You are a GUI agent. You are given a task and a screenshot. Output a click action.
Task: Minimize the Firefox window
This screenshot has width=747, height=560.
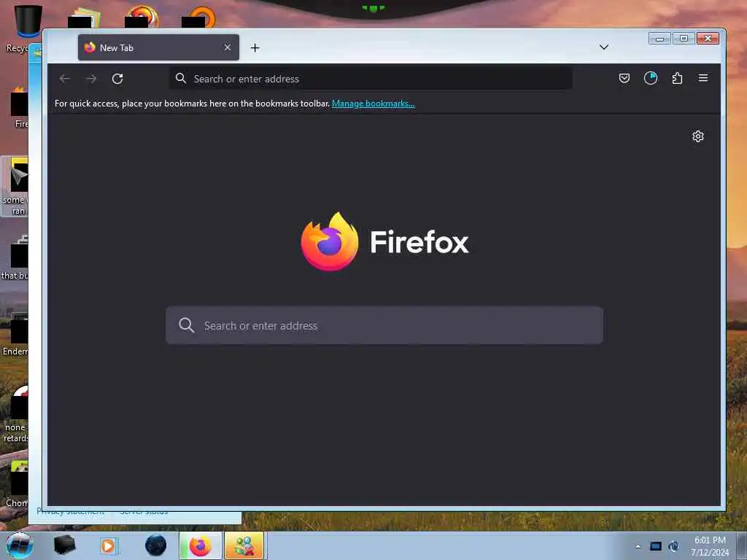(x=659, y=38)
